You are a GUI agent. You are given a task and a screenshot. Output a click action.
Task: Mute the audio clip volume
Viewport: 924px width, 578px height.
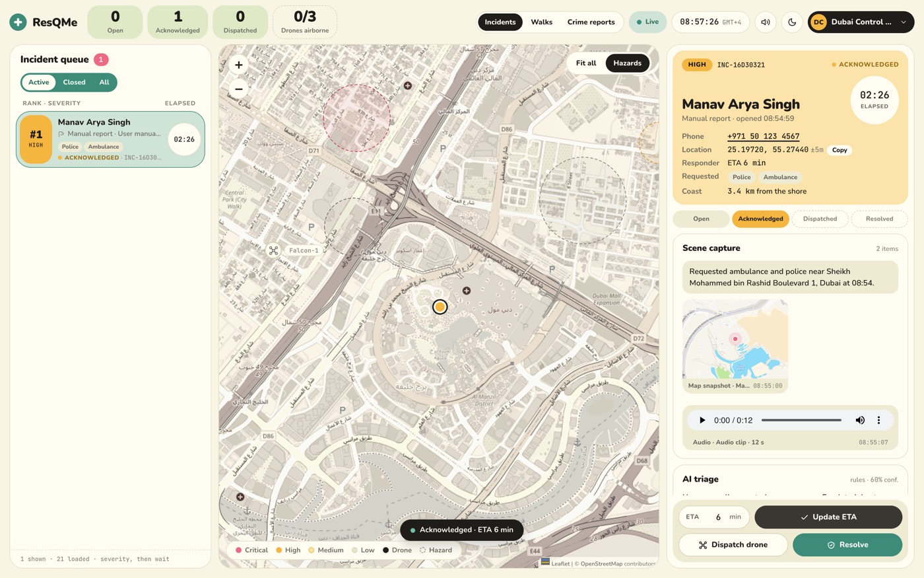pyautogui.click(x=860, y=420)
